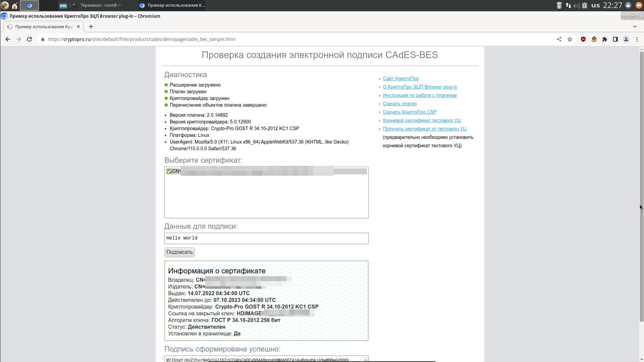Viewport: 644px width, 362px height.
Task: Expand the tab search chevron
Action: [x=635, y=27]
